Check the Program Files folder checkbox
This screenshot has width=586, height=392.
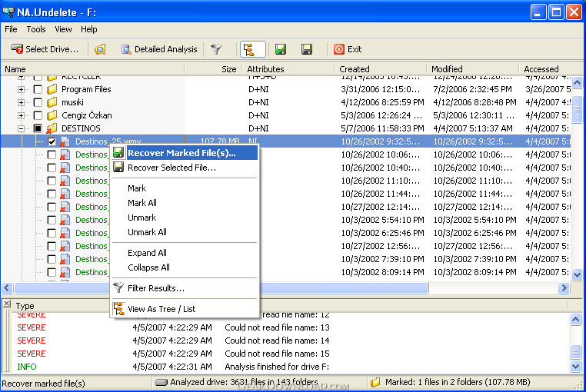[x=38, y=89]
